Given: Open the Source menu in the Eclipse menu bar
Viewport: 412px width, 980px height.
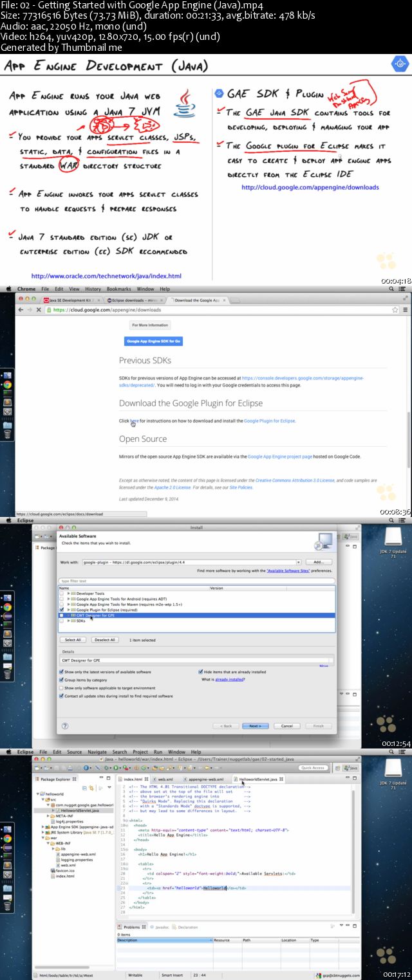Looking at the screenshot, I should pyautogui.click(x=75, y=752).
